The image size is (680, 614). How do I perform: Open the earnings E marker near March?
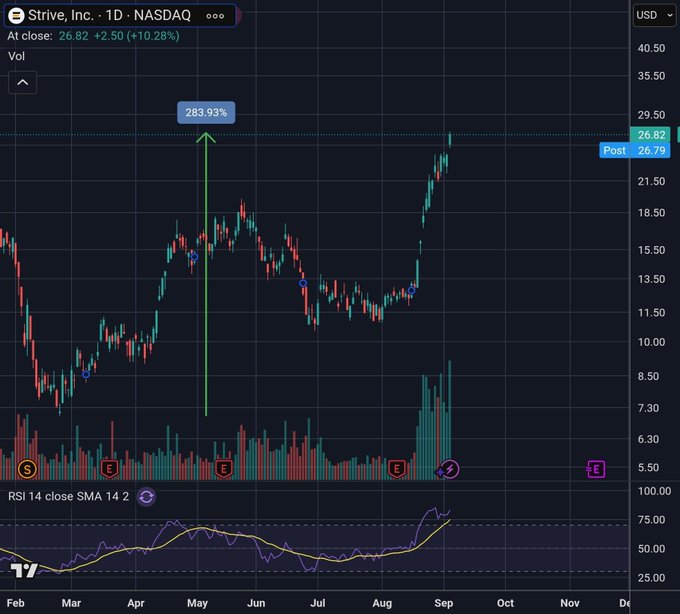pyautogui.click(x=109, y=469)
